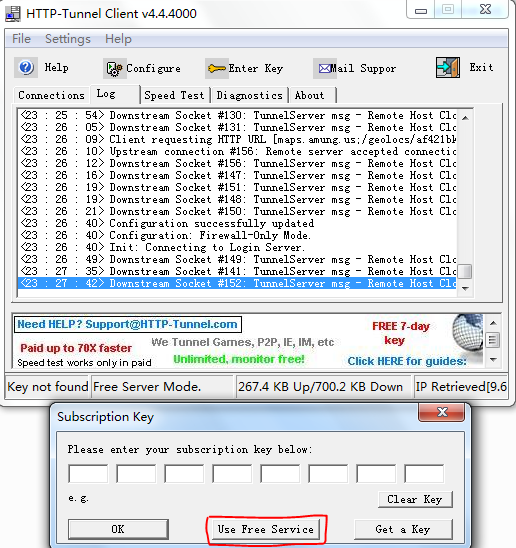
Task: Click the log scroll-down arrow
Action: click(x=465, y=289)
